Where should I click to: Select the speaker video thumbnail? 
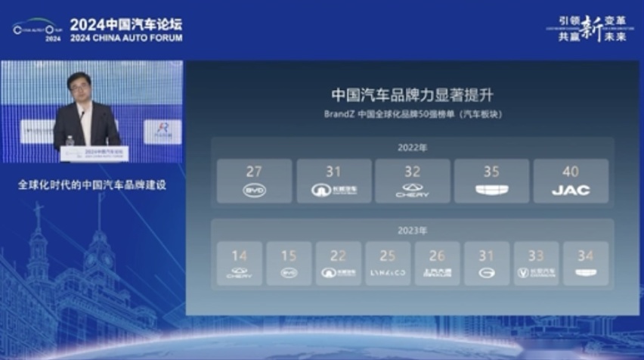coord(92,111)
